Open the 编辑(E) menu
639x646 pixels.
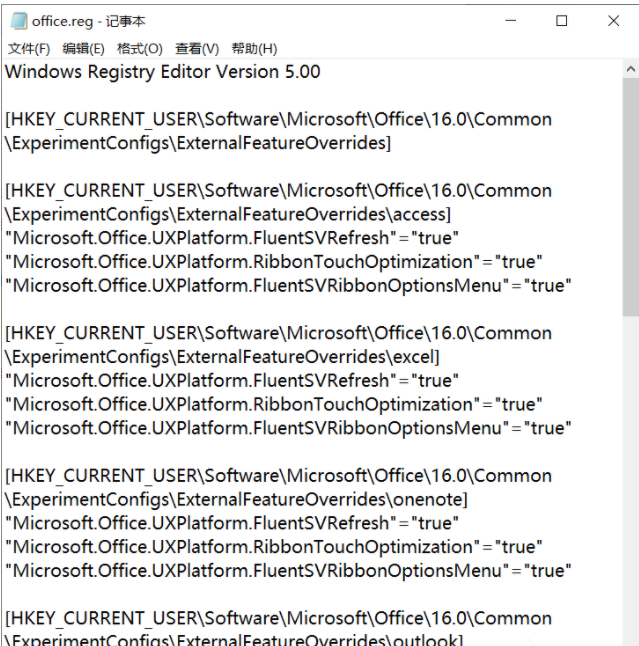tap(83, 49)
